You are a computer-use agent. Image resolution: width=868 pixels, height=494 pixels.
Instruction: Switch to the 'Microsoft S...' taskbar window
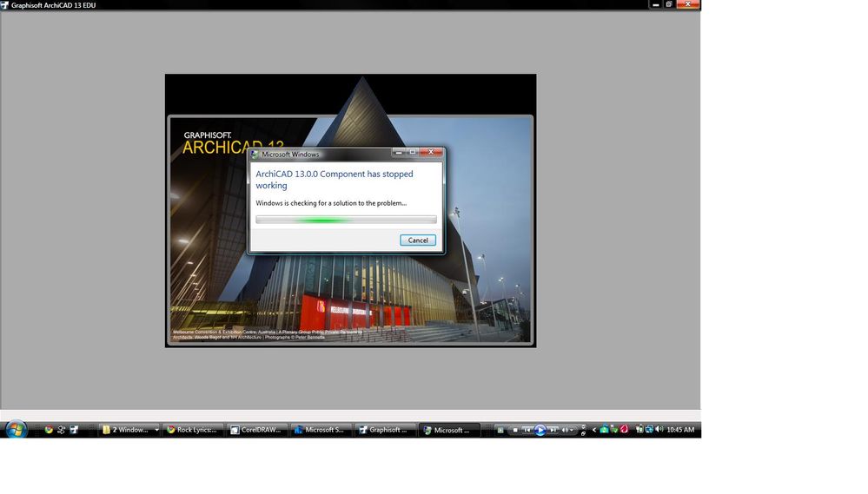[321, 430]
